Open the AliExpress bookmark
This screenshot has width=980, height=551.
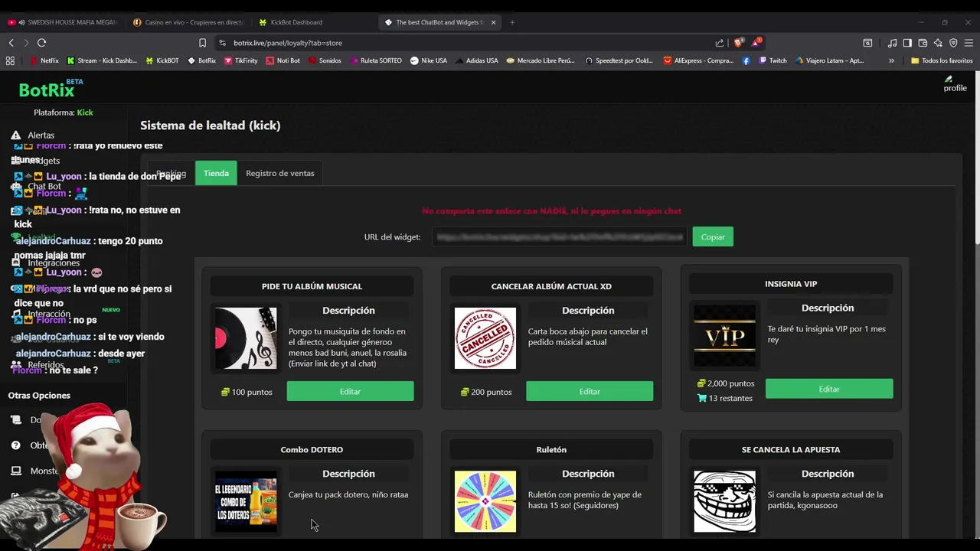coord(699,60)
